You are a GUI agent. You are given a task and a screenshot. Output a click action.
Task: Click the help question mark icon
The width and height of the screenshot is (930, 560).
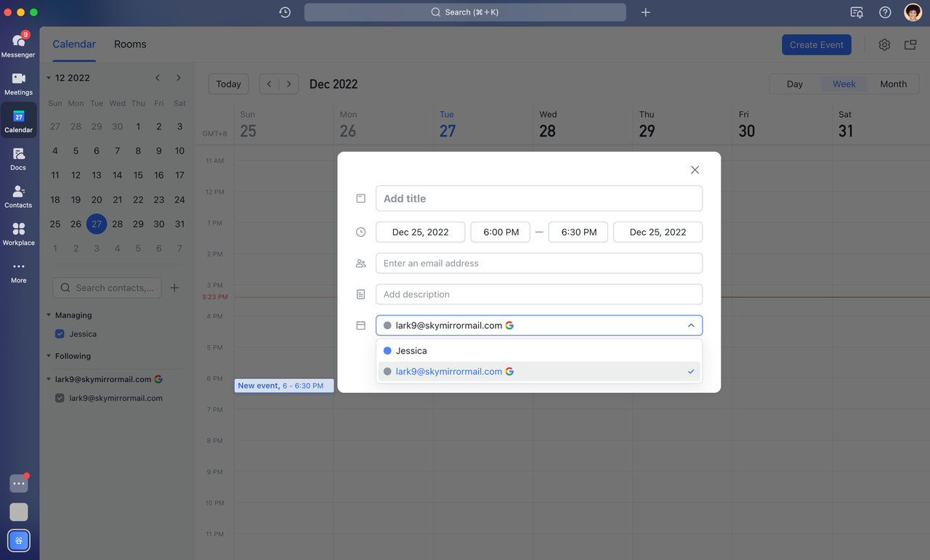click(885, 12)
